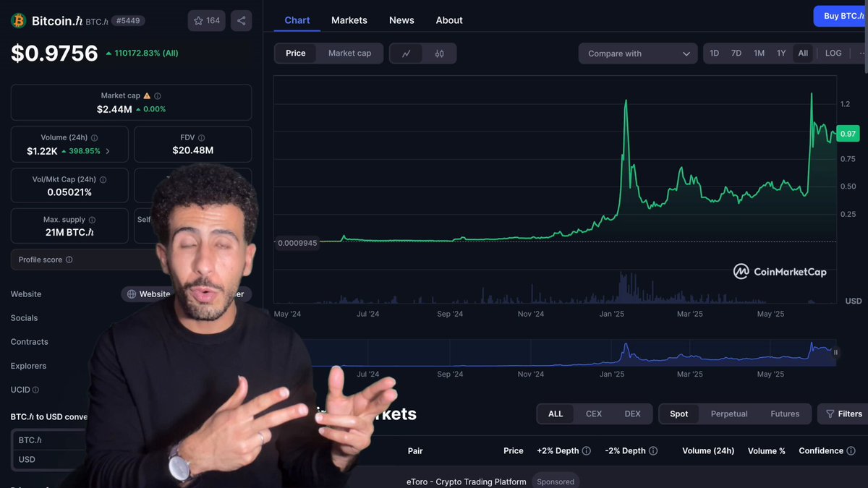Viewport: 868px width, 488px height.
Task: Open UCID info icon
Action: click(35, 390)
